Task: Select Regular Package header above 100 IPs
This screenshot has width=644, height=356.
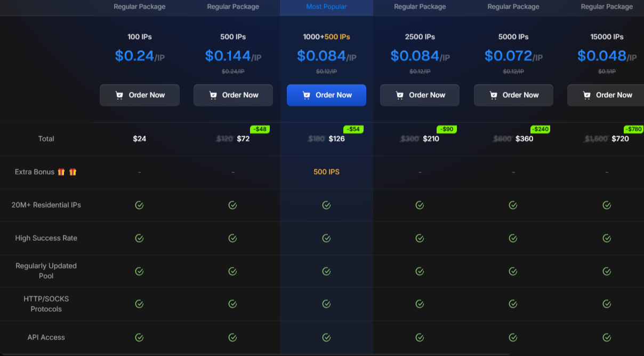Action: point(140,7)
